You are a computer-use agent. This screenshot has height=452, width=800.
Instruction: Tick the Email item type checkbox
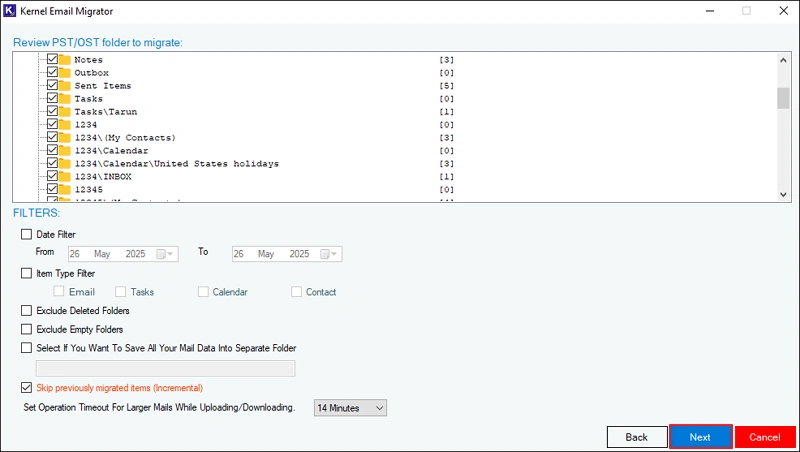pos(59,291)
